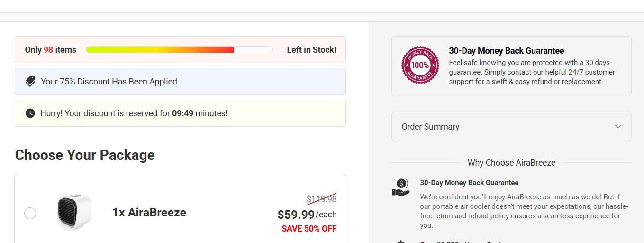Click the Left in Stock label
This screenshot has height=243, width=644.
tap(311, 50)
